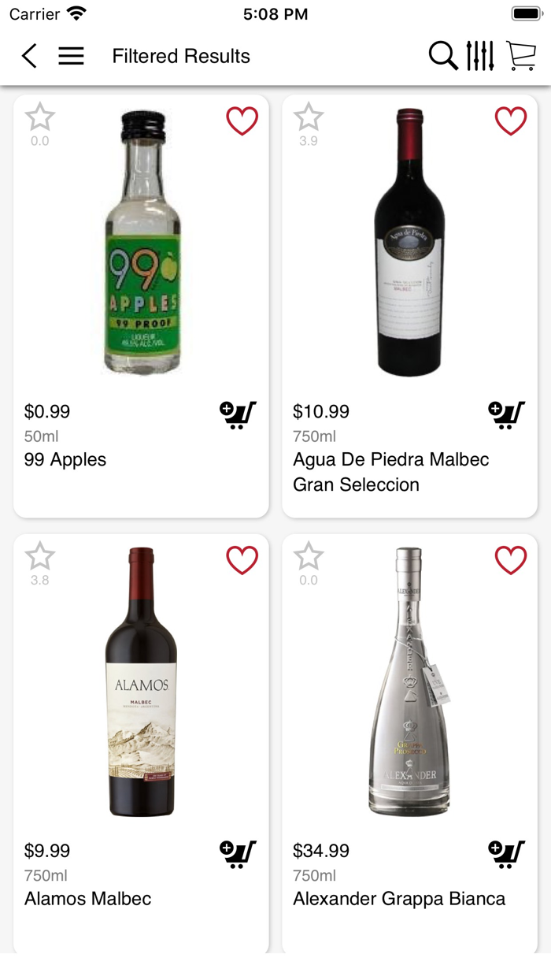The image size is (551, 980).
Task: Toggle heart on Alexander Grappa Bianca
Action: tap(511, 560)
